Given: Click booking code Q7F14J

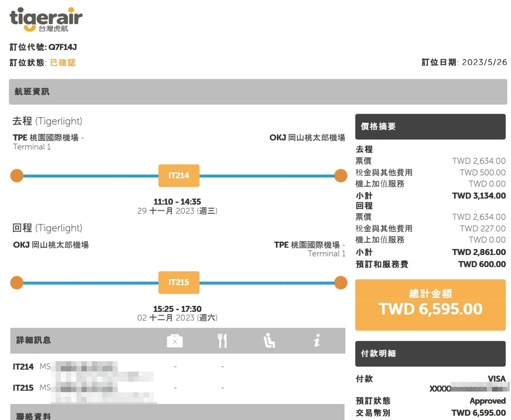Looking at the screenshot, I should [63, 47].
